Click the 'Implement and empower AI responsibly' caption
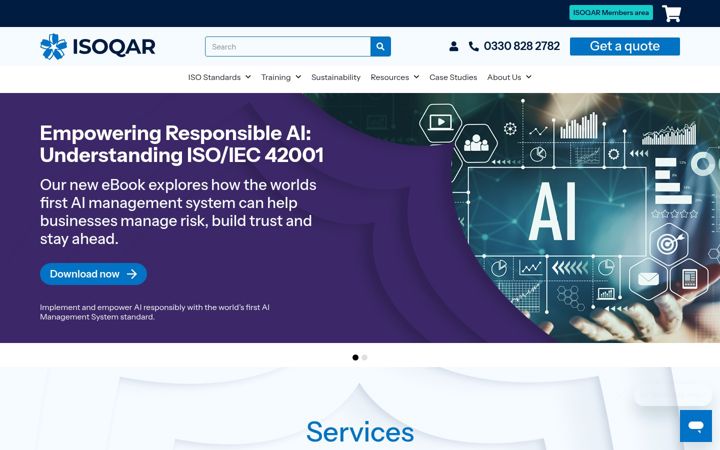The width and height of the screenshot is (720, 450). (x=154, y=312)
